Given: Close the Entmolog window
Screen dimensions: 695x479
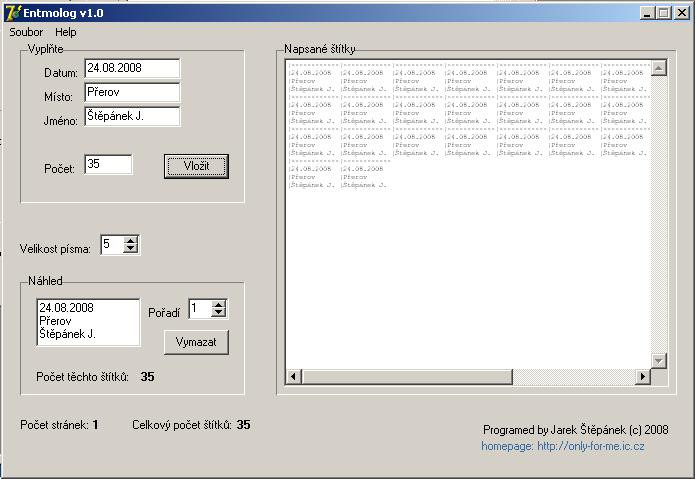Looking at the screenshot, I should 681,13.
